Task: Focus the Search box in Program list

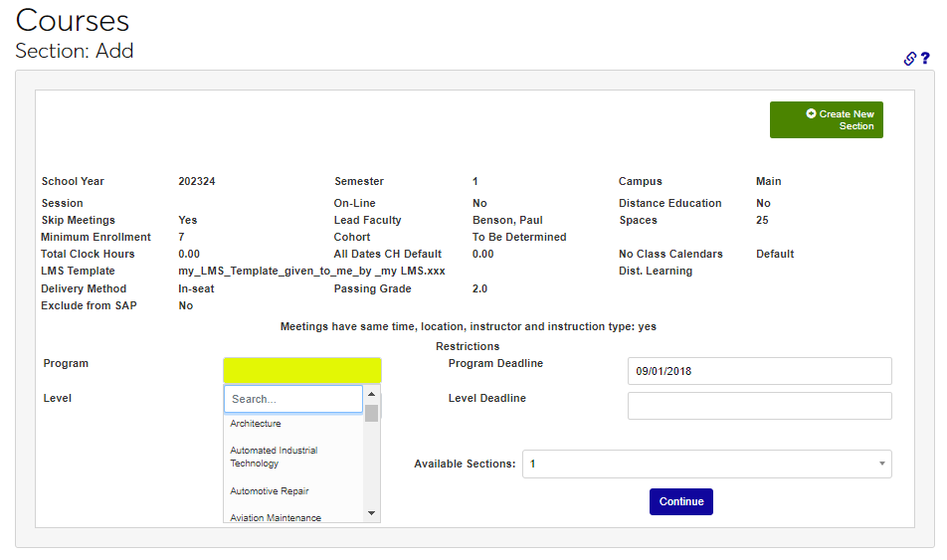Action: click(x=293, y=399)
